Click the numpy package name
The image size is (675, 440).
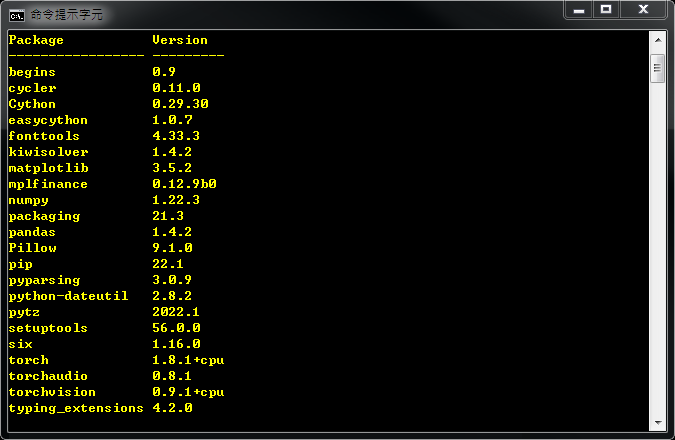tap(28, 200)
